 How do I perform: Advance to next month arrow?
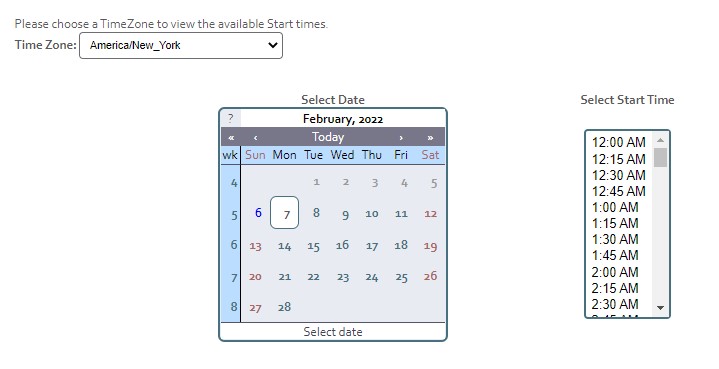[401, 137]
